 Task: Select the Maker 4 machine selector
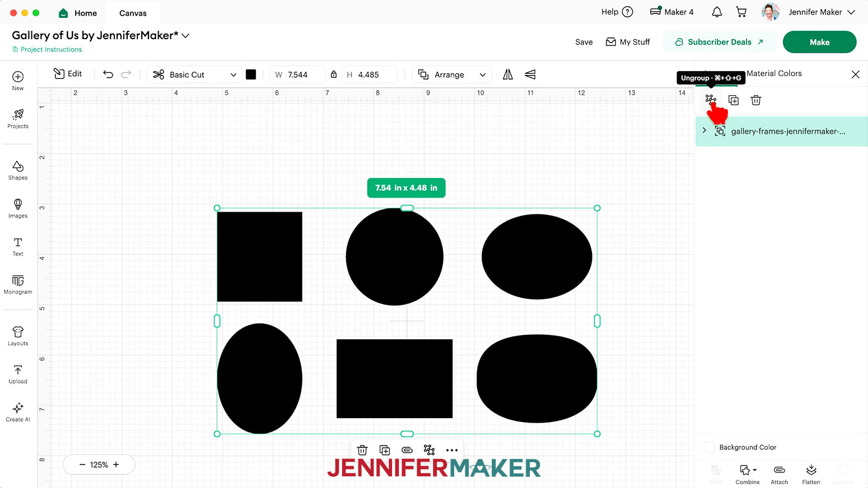tap(671, 12)
